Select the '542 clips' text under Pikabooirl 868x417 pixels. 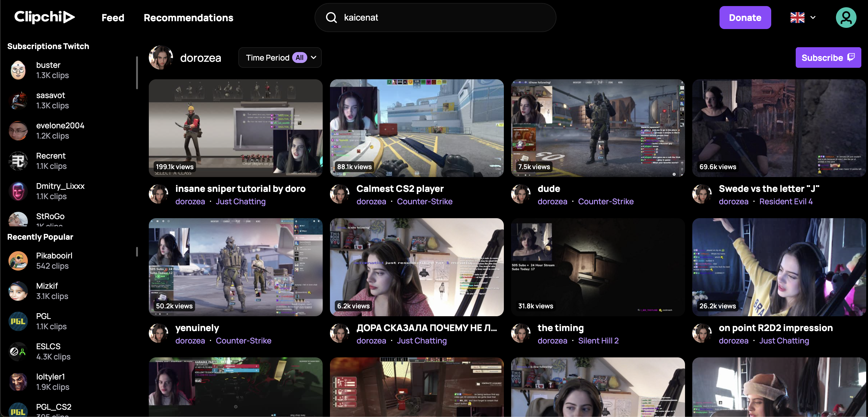[52, 266]
